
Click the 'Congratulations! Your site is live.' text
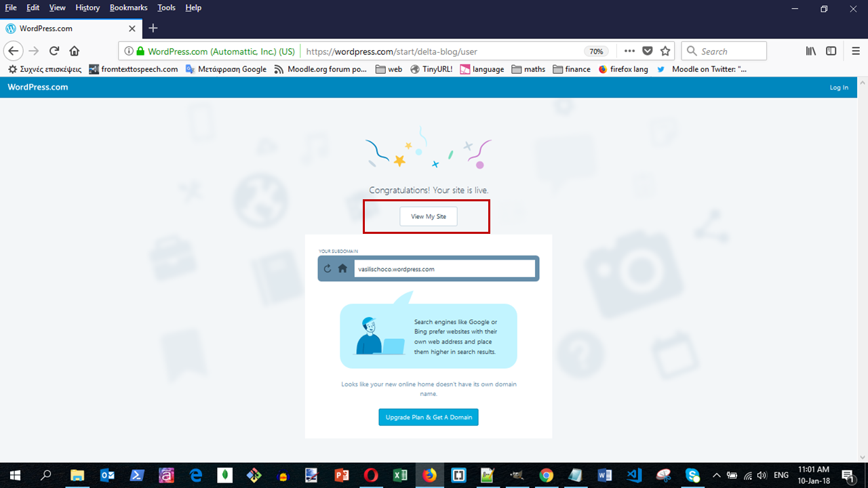pos(429,190)
